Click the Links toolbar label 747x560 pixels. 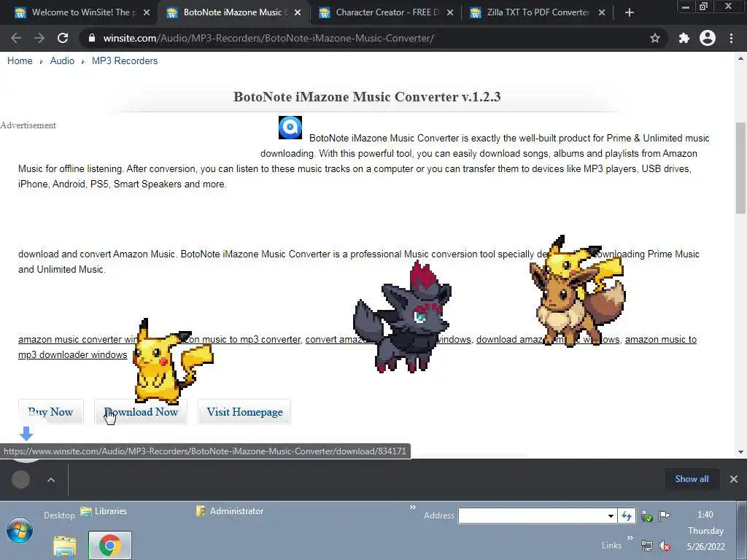[611, 545]
